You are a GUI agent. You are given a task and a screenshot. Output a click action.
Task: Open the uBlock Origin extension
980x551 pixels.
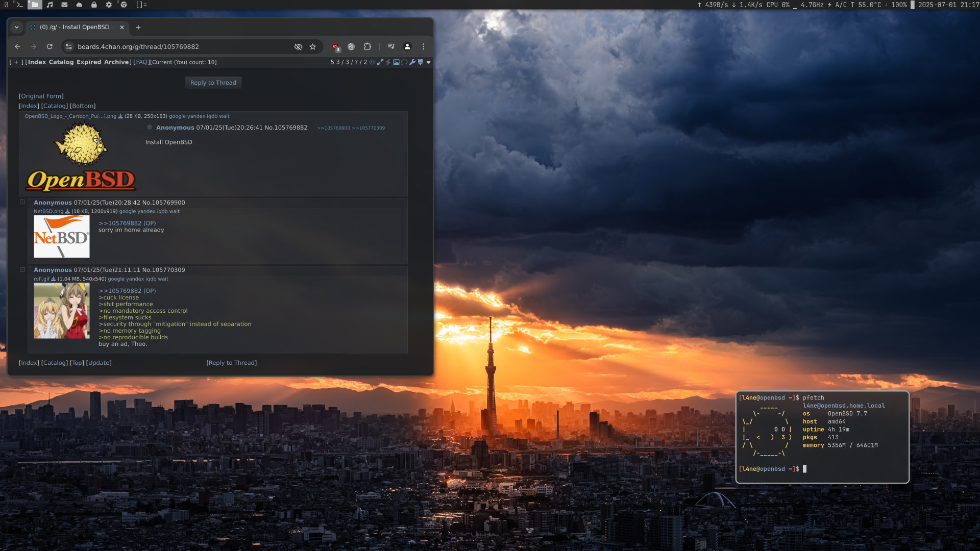pyautogui.click(x=335, y=47)
